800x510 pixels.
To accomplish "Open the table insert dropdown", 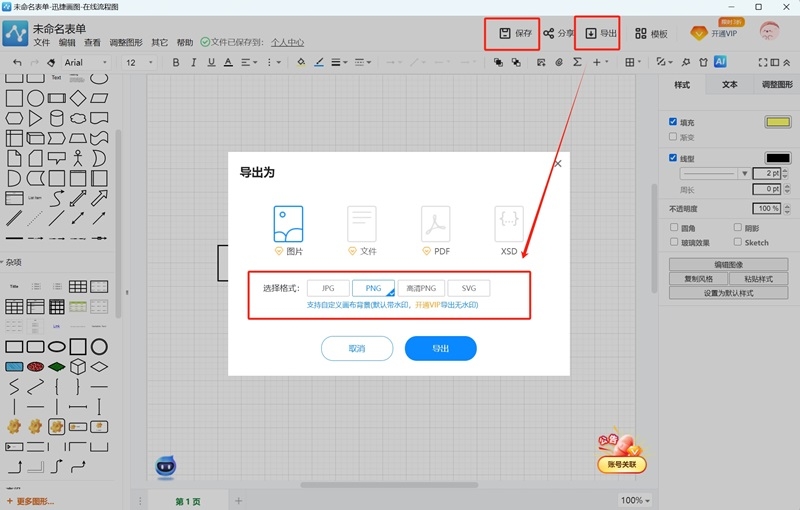I will (633, 62).
